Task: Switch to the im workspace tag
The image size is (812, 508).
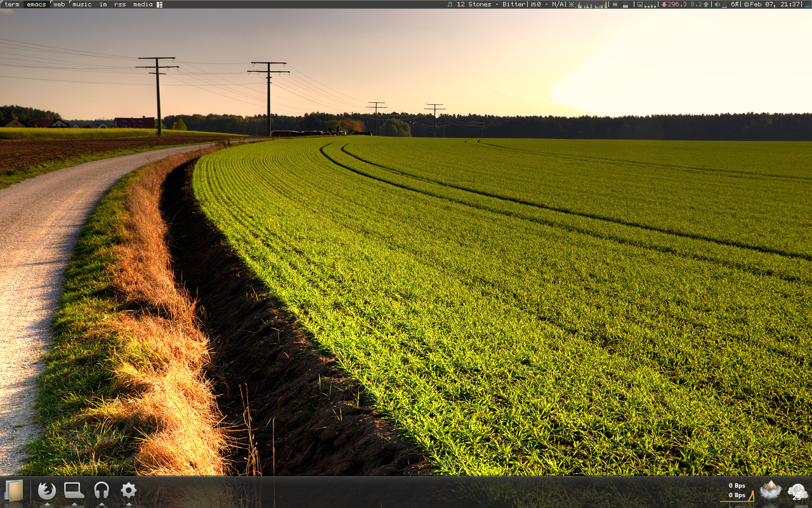Action: [x=103, y=4]
